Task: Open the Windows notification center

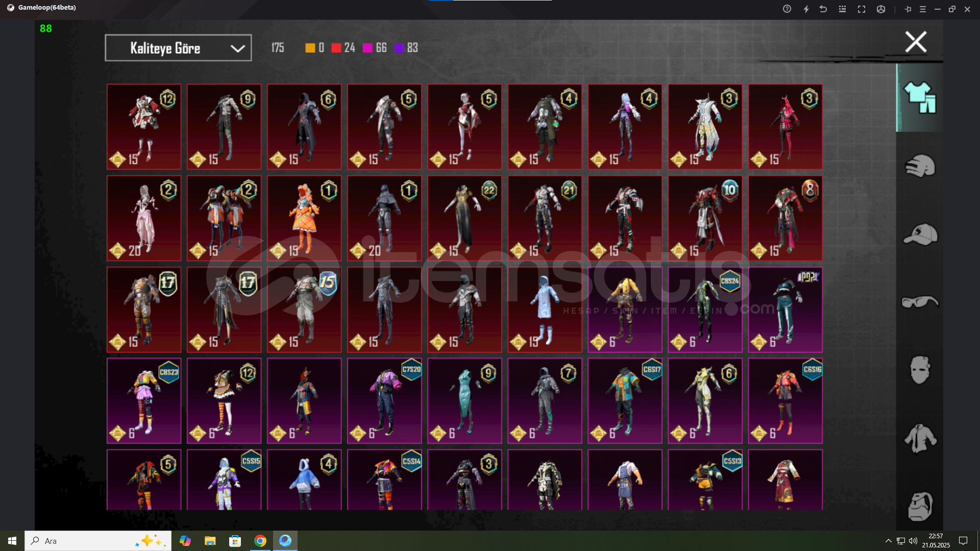Action: [x=963, y=541]
